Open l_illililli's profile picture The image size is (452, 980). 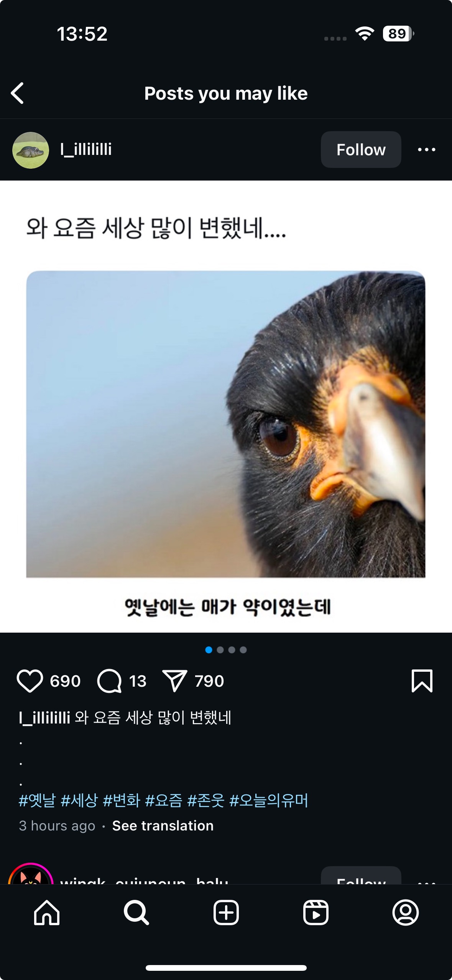pos(31,150)
